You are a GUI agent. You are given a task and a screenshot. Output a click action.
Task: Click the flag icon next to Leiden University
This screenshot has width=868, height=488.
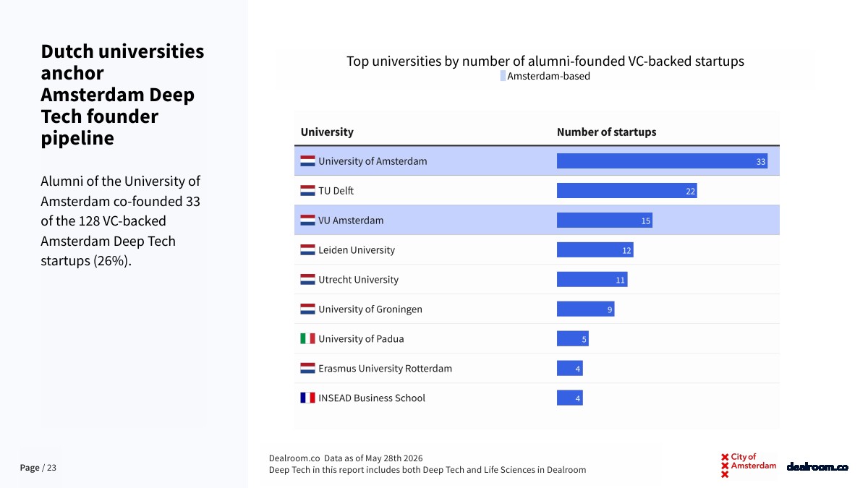(x=307, y=250)
